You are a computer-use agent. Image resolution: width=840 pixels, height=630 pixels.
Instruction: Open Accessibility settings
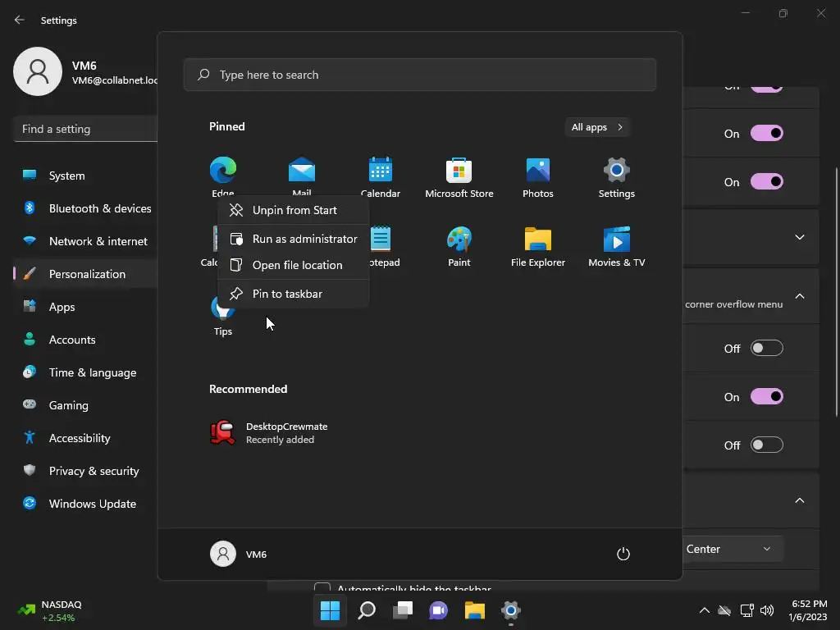[85, 438]
